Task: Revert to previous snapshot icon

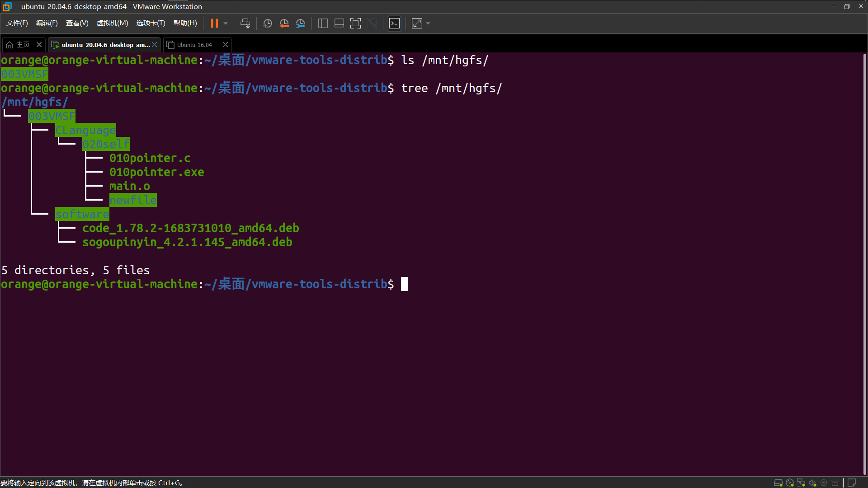Action: tap(284, 23)
